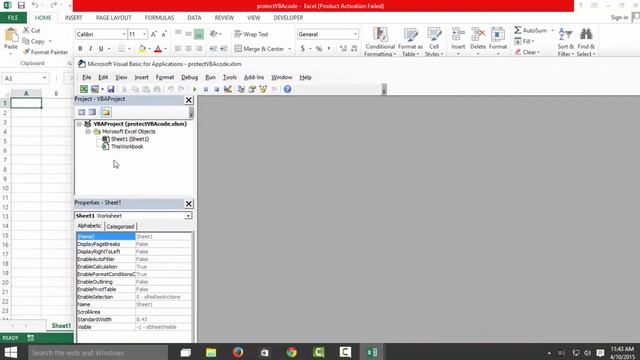640x360 pixels.
Task: Toggle Wrap Text in ribbon
Action: pos(252,34)
